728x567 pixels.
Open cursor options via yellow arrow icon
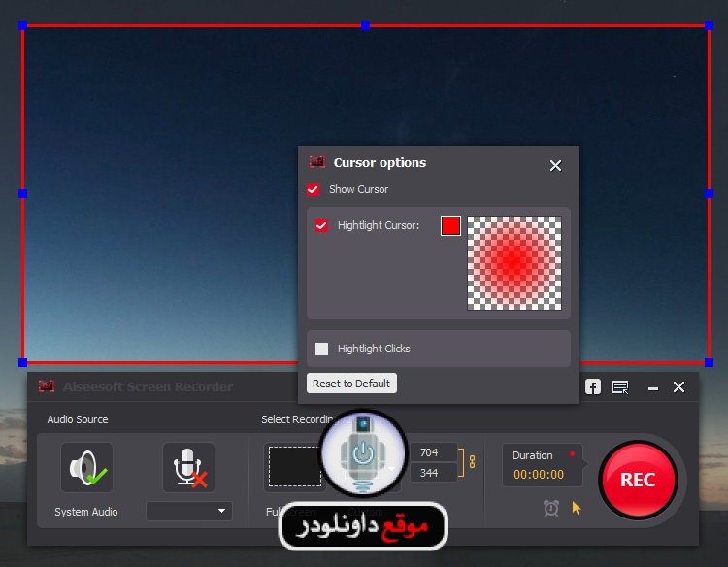pyautogui.click(x=577, y=508)
